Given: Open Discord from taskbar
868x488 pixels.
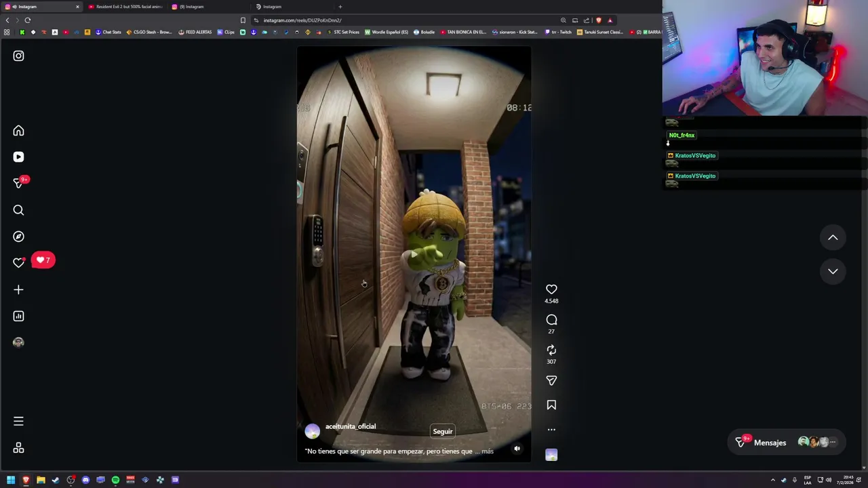Looking at the screenshot, I should point(85,480).
